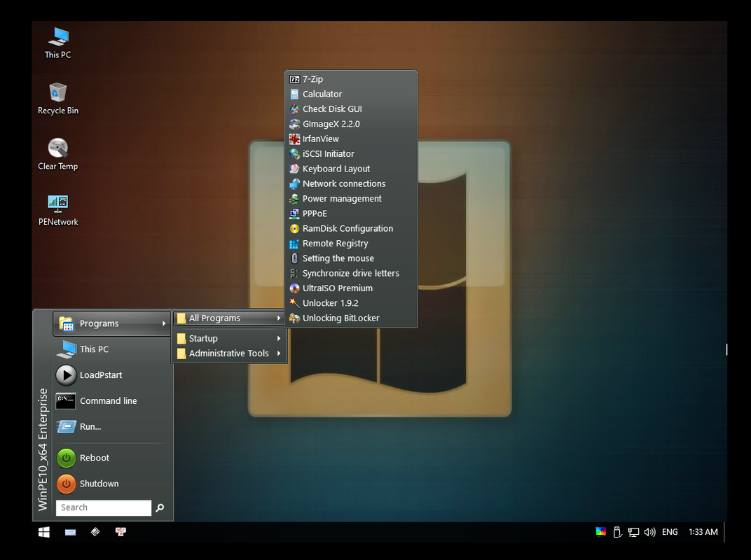Launch GImageX 2.2.0

coord(350,124)
